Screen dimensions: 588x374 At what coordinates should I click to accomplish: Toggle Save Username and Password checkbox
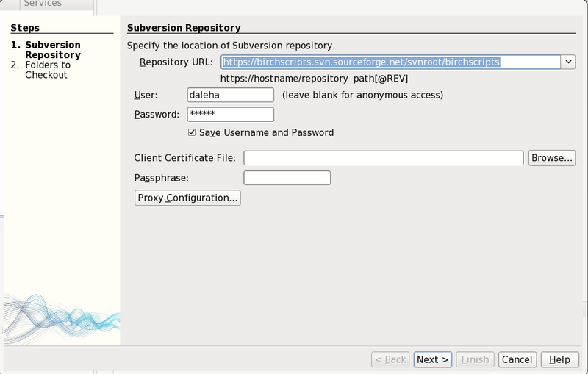click(192, 133)
